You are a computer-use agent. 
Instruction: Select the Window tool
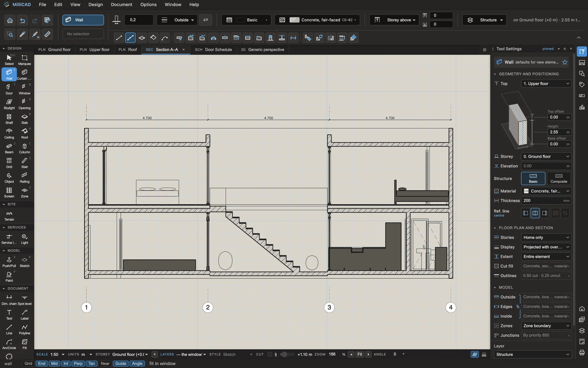[24, 89]
